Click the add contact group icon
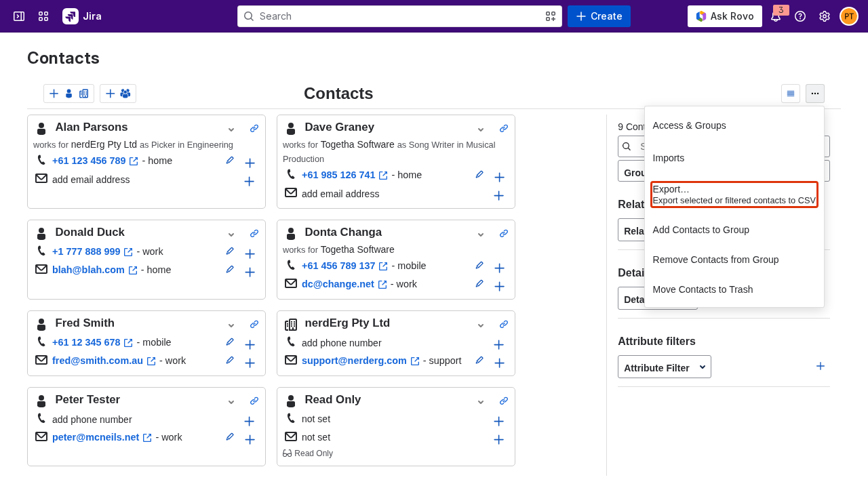Screen dimensions: 868x488 118,94
